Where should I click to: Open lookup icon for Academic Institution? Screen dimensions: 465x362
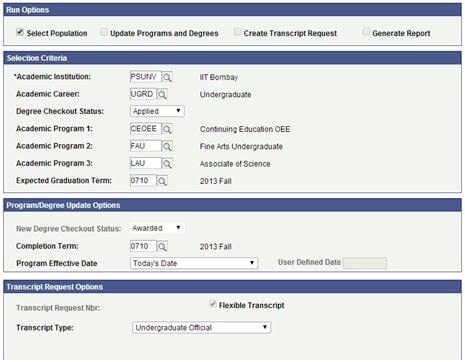pos(167,77)
